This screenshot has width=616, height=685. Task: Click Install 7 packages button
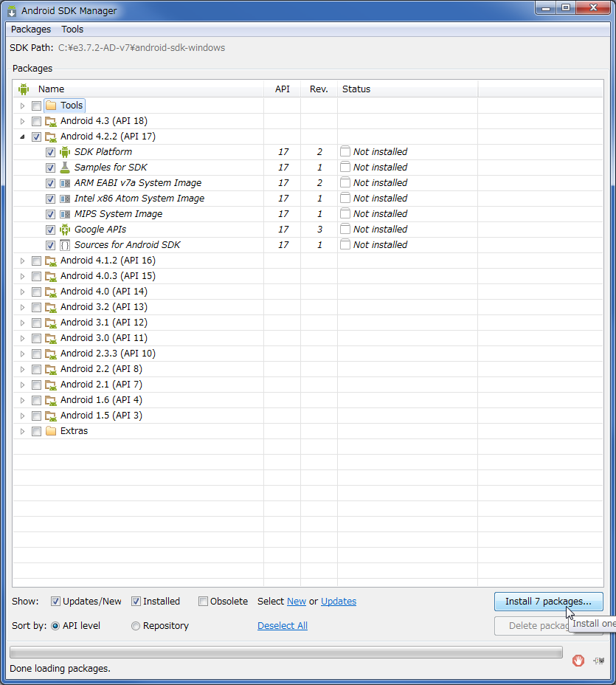coord(548,602)
